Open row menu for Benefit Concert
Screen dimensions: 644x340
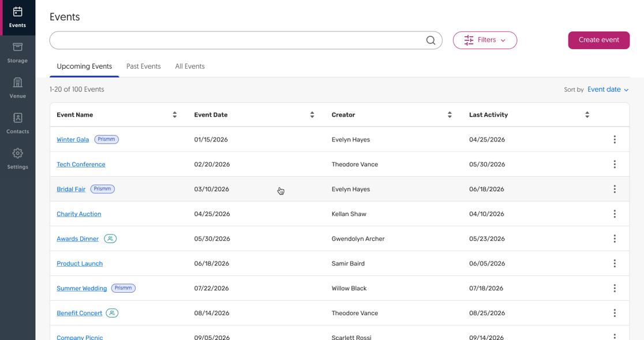[615, 313]
